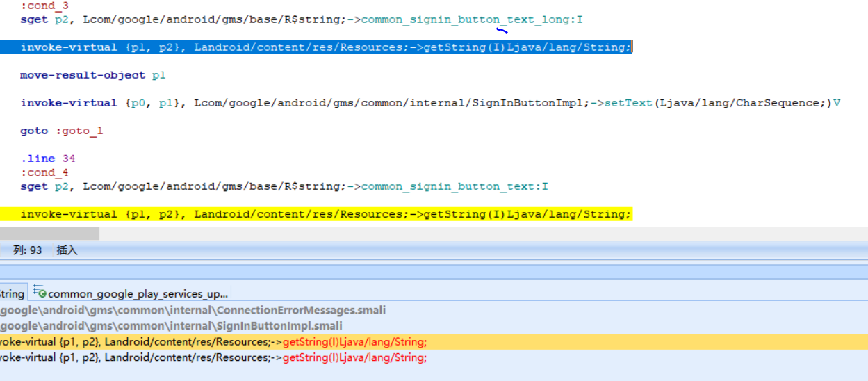Click the 'move-result-object p1' line
Image resolution: width=868 pixels, height=381 pixels.
[93, 75]
